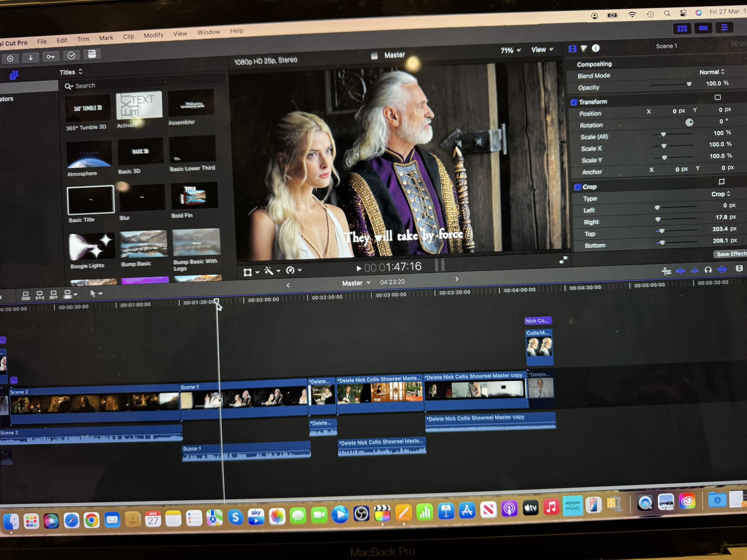Click the background tasks checkmark icon
Viewport: 747px width, 560px height.
71,55
